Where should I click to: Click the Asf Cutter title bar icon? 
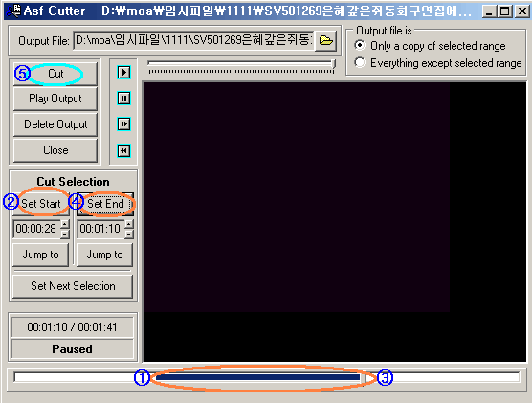tap(14, 11)
